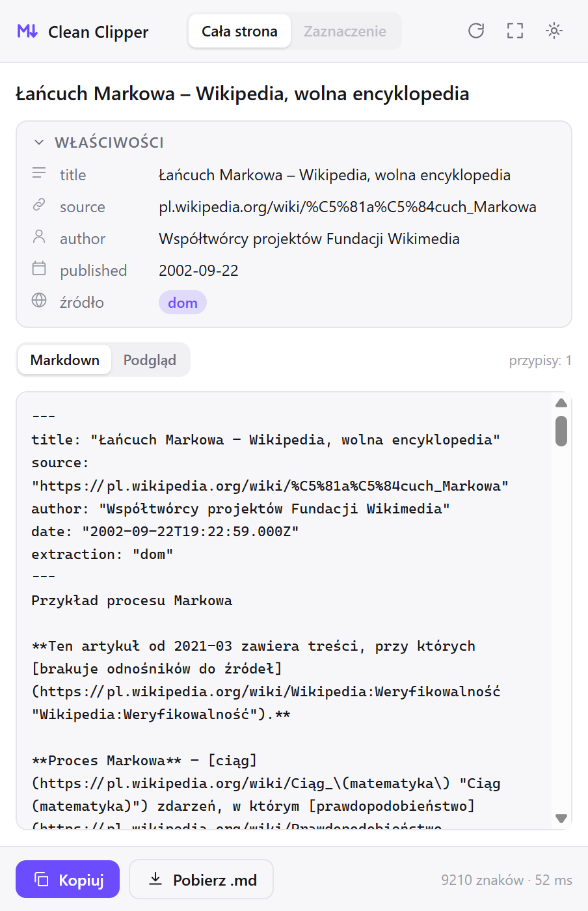Image resolution: width=588 pixels, height=911 pixels.
Task: Click the 'extraction: "dom"' line in markdown
Action: coord(102,554)
